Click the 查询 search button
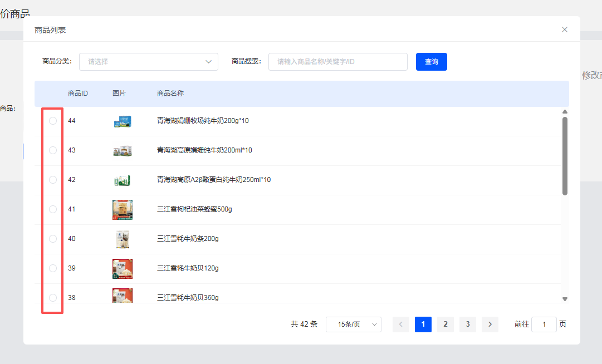 (432, 62)
